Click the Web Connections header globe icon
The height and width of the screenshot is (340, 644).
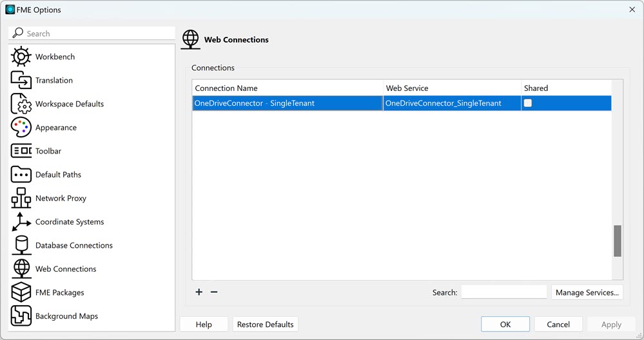point(191,39)
